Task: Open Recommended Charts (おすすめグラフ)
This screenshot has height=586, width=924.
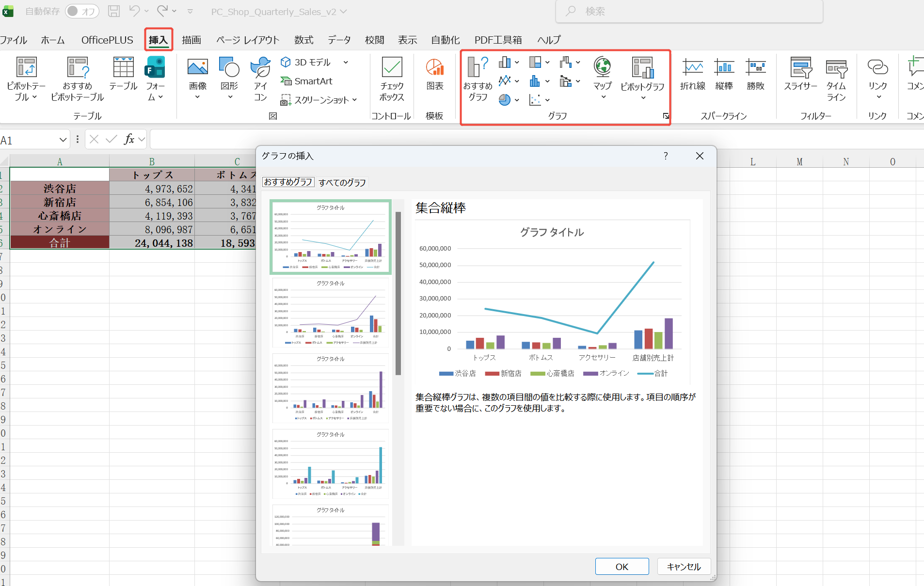Action: click(x=478, y=79)
